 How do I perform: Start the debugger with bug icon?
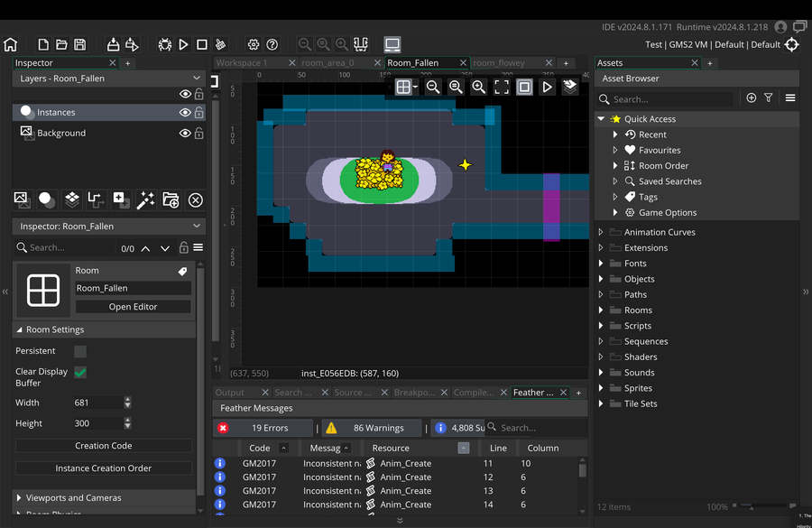(165, 44)
